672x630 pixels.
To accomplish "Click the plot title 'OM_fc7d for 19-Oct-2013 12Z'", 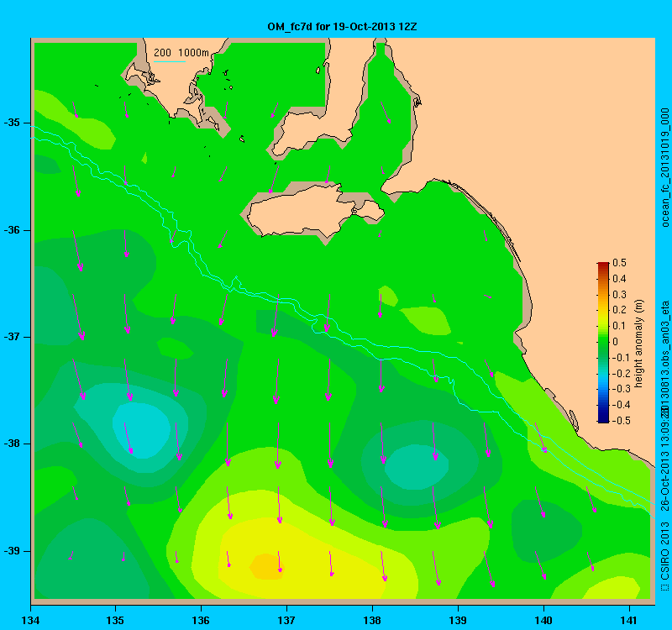I will click(x=342, y=27).
